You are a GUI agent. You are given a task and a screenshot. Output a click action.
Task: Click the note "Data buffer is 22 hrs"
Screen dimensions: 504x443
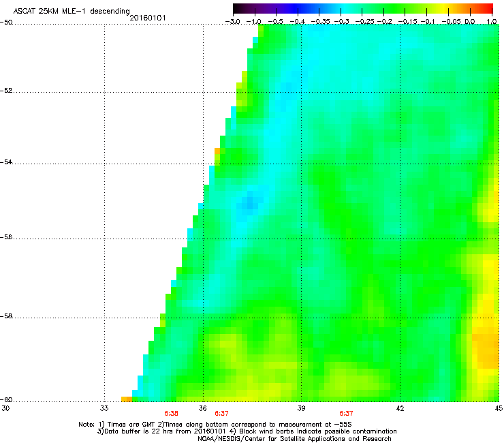[x=133, y=431]
